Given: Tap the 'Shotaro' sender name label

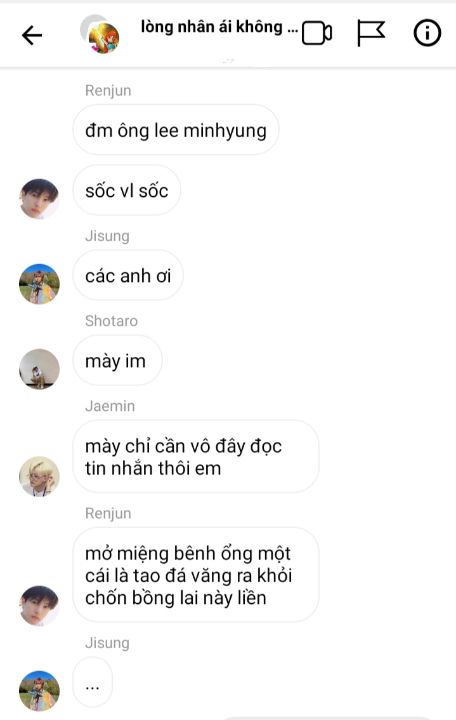Looking at the screenshot, I should 111,321.
